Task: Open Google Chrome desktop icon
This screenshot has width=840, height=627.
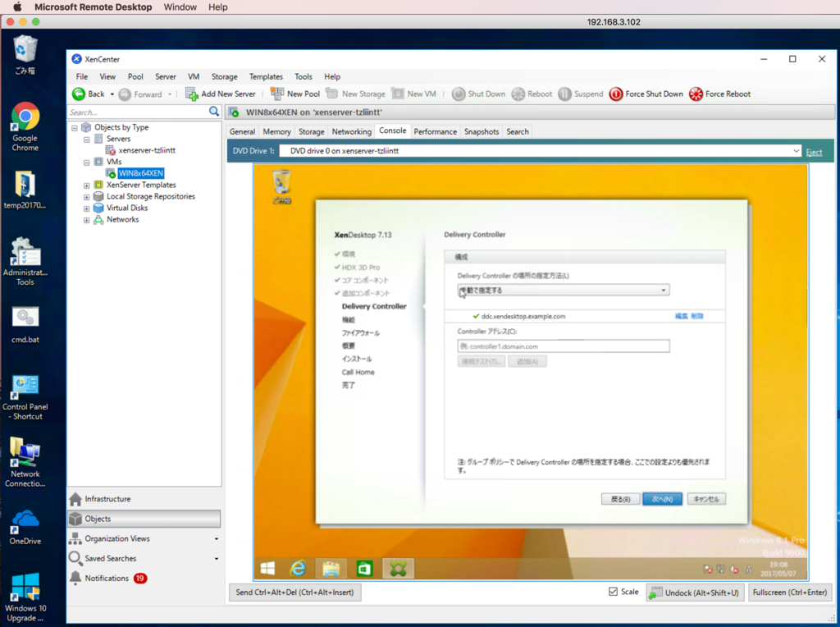Action: point(25,127)
